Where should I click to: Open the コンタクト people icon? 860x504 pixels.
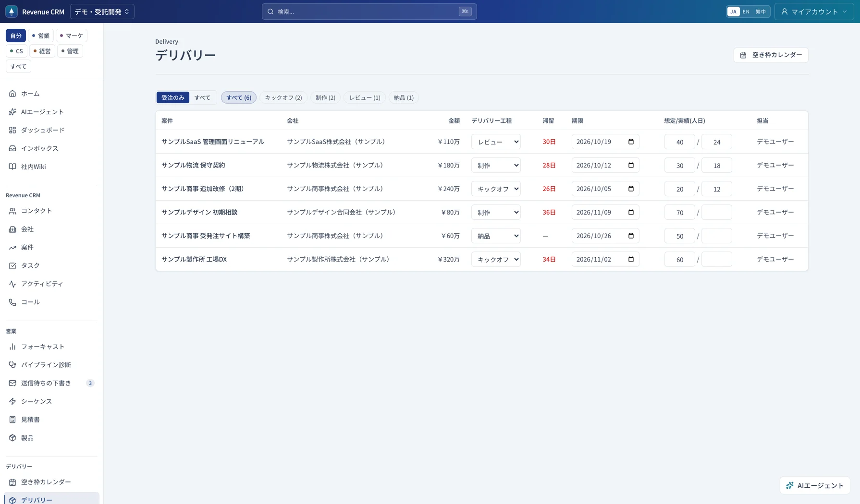click(12, 211)
